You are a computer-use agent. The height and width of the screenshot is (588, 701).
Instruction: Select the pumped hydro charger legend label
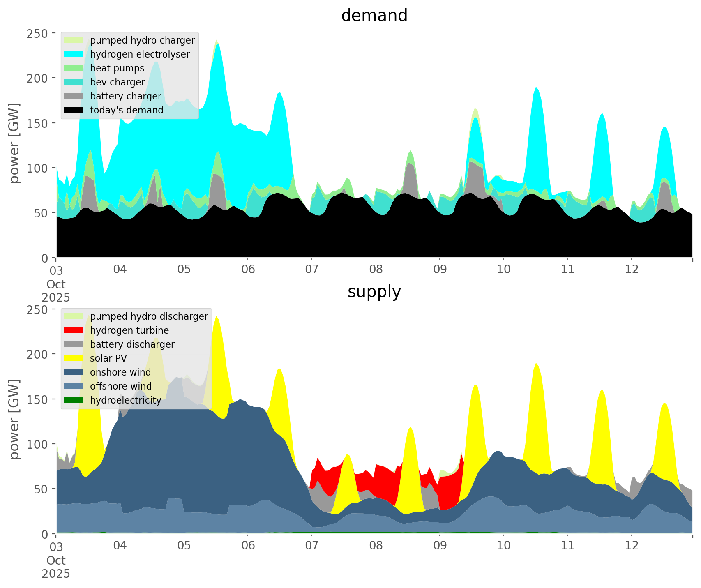(x=142, y=40)
